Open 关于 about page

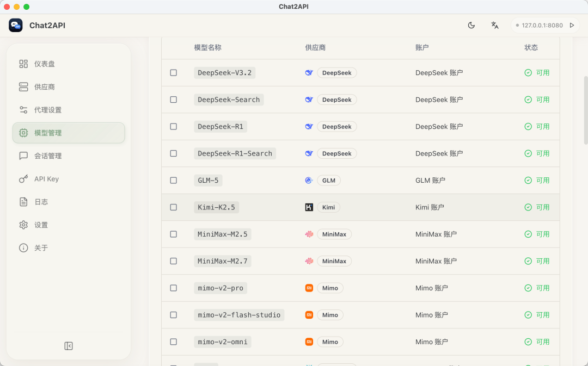[x=69, y=248]
